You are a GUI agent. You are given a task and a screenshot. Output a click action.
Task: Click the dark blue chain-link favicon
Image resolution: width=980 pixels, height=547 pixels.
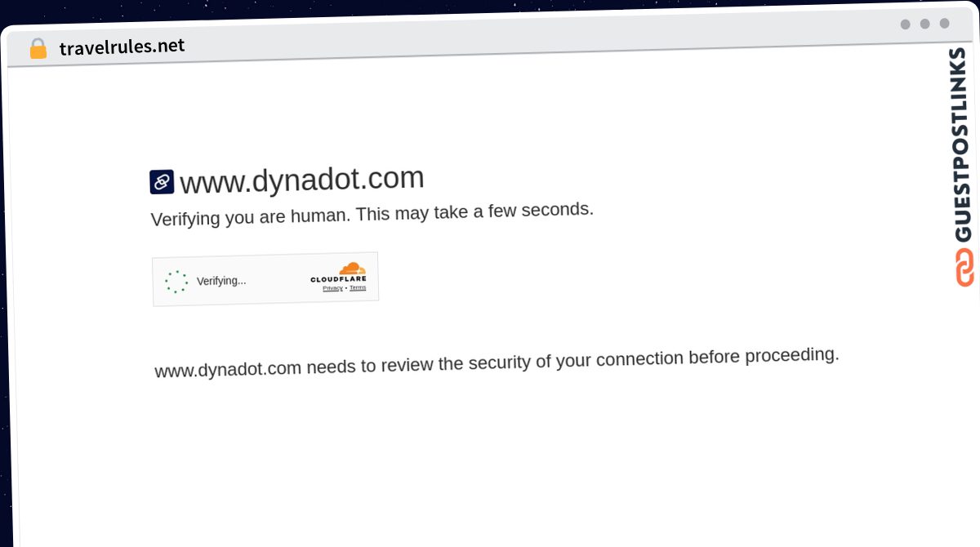pyautogui.click(x=162, y=182)
